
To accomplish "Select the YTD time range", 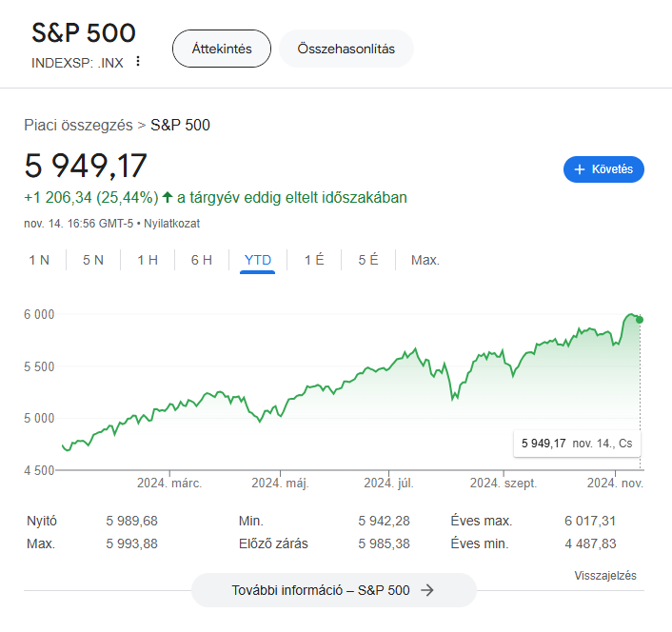I will pyautogui.click(x=258, y=260).
